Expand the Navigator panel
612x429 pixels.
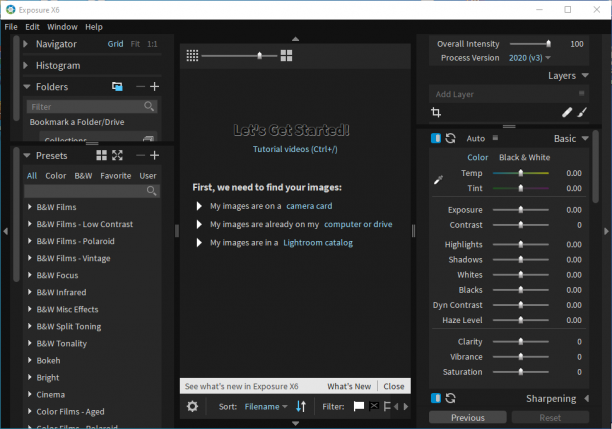26,44
